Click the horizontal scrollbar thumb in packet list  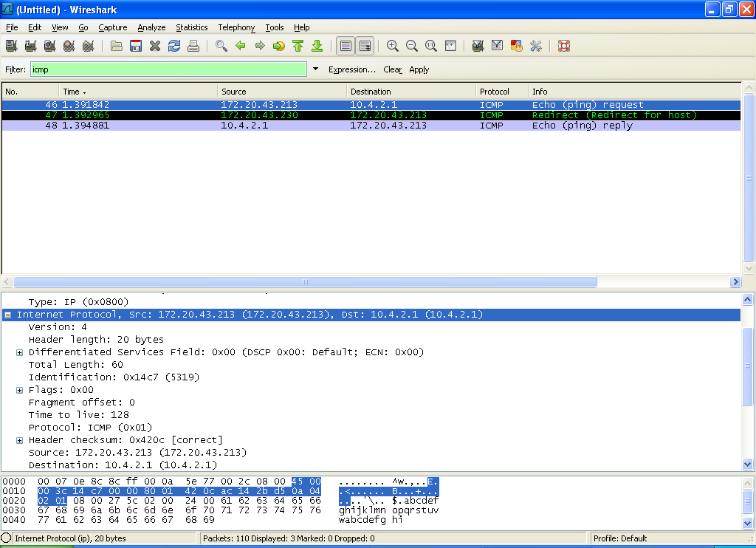(305, 281)
